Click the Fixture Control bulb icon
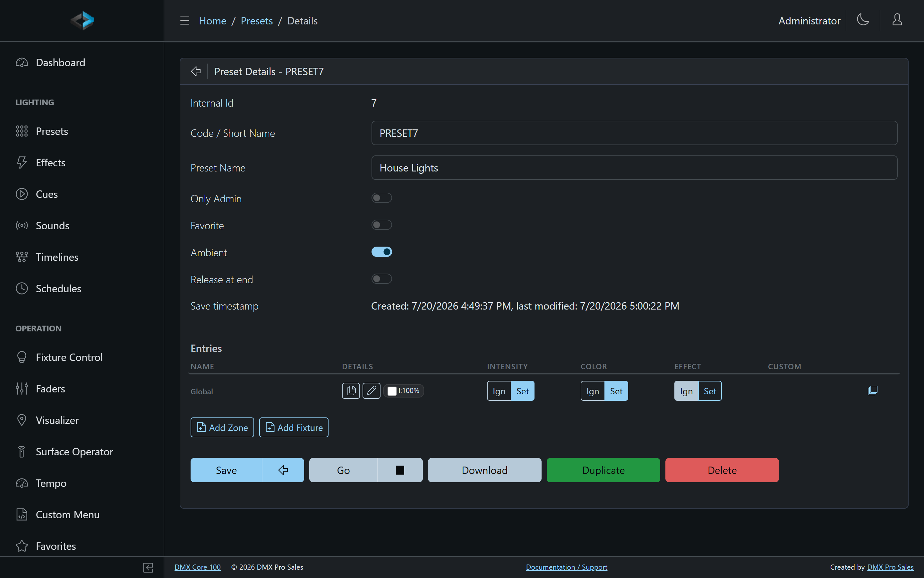This screenshot has height=578, width=924. 22,357
